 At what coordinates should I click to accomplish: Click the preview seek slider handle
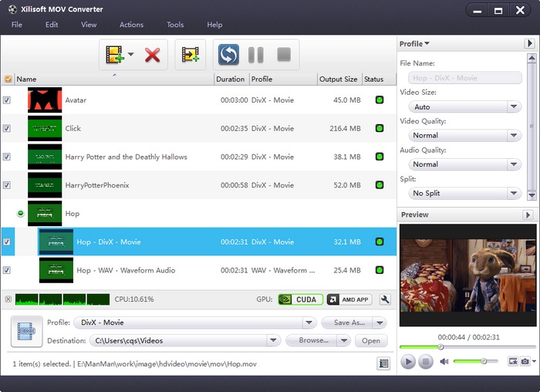pyautogui.click(x=440, y=347)
